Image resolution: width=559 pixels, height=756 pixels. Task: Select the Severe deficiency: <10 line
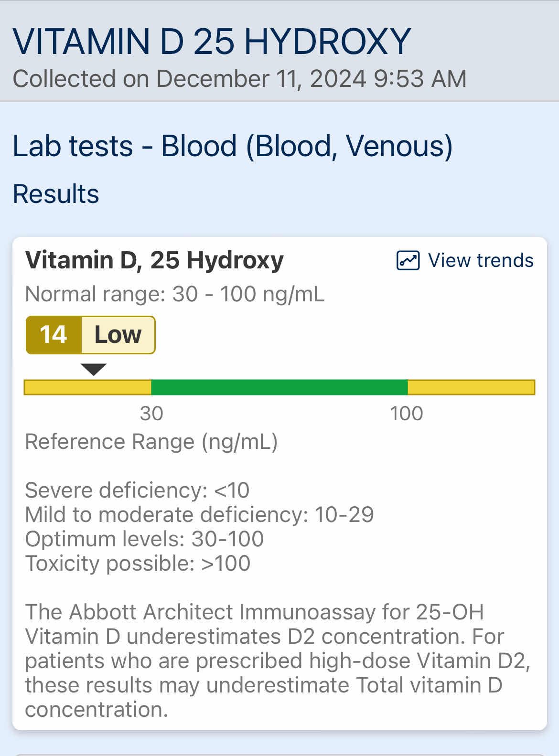[137, 490]
